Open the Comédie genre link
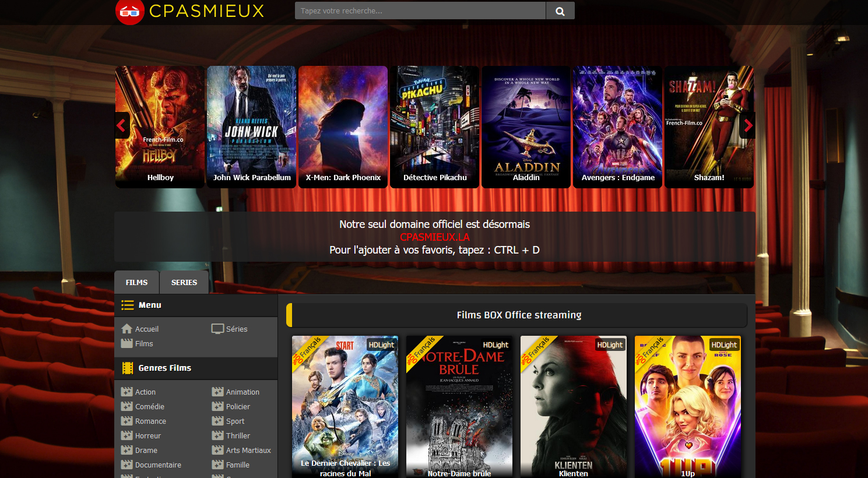This screenshot has height=478, width=868. pos(150,406)
